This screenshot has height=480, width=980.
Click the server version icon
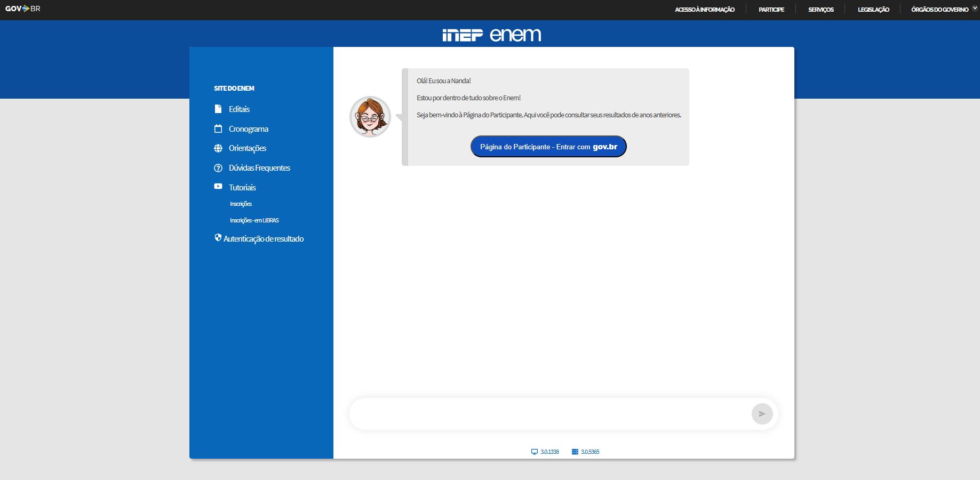click(x=575, y=452)
